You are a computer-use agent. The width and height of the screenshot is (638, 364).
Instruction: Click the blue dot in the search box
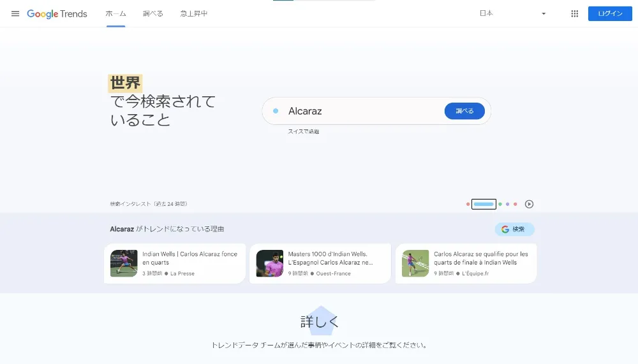[276, 111]
